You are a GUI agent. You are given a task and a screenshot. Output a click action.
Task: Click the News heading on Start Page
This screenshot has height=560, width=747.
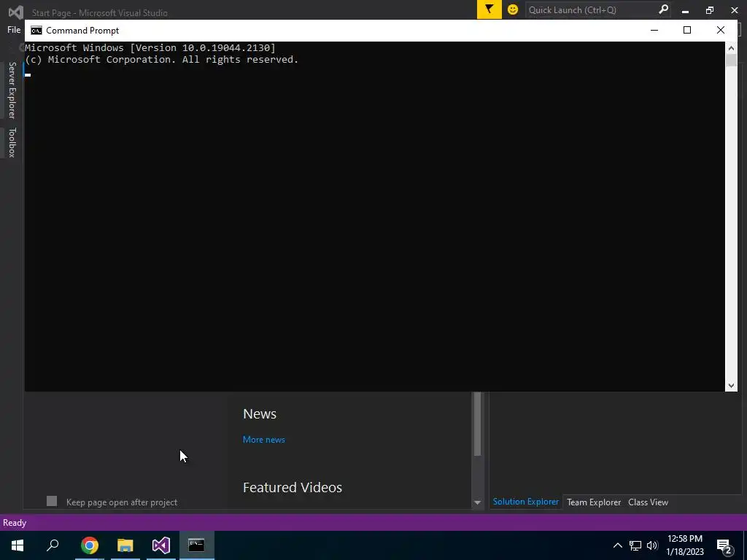click(x=260, y=414)
